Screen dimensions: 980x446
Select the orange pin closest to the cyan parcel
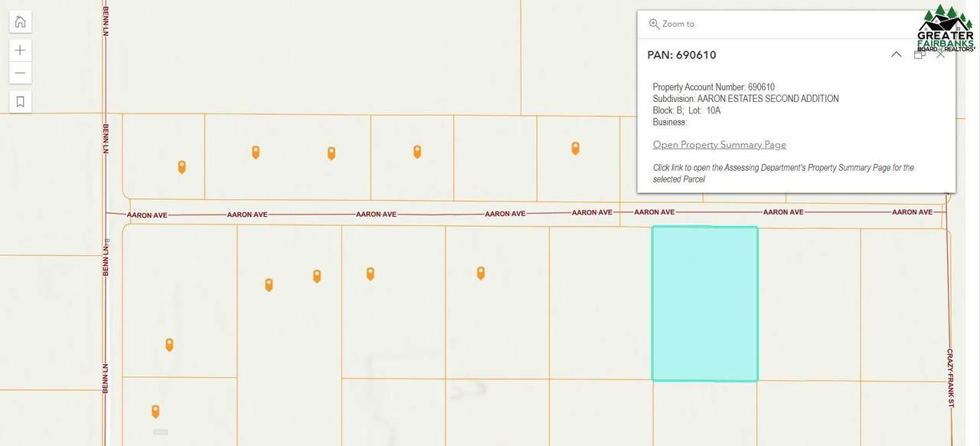point(481,273)
